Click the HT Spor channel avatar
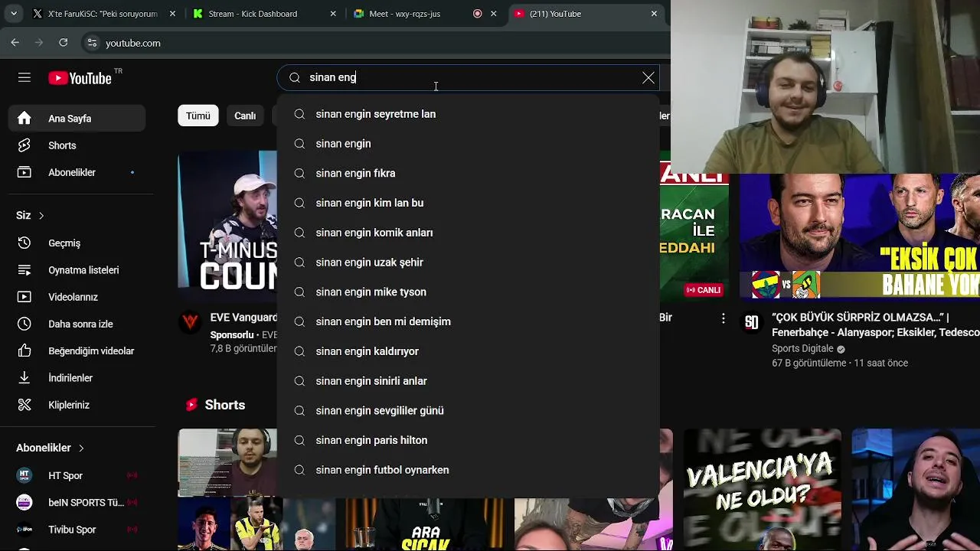The width and height of the screenshot is (980, 551). (x=24, y=475)
